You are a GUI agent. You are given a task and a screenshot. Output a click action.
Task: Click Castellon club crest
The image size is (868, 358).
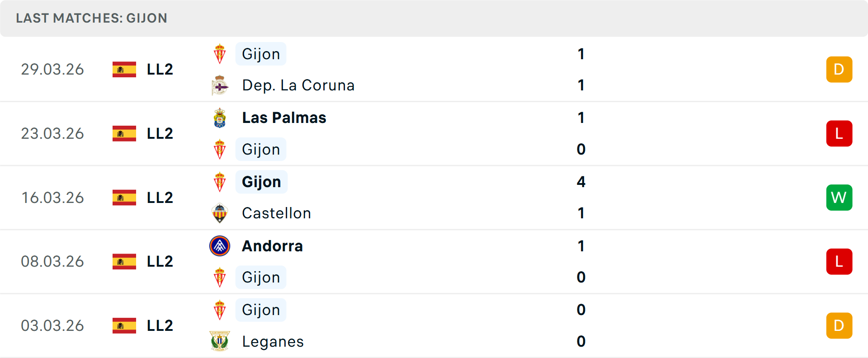pyautogui.click(x=220, y=213)
